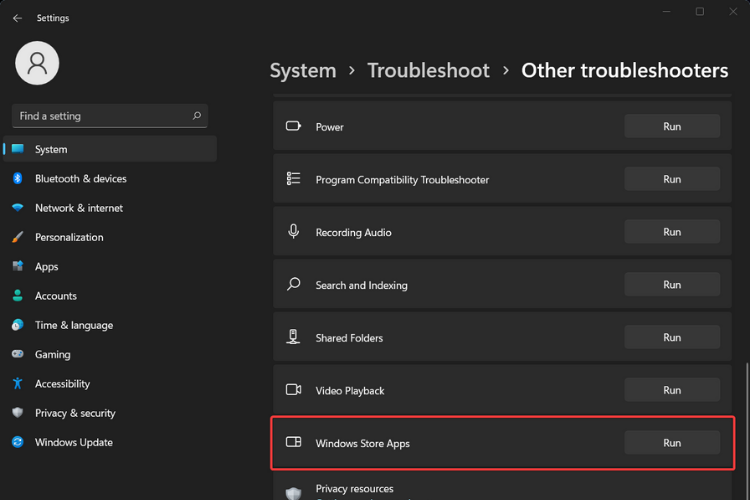The height and width of the screenshot is (500, 750).
Task: Click the Accounts person icon
Action: 18,296
